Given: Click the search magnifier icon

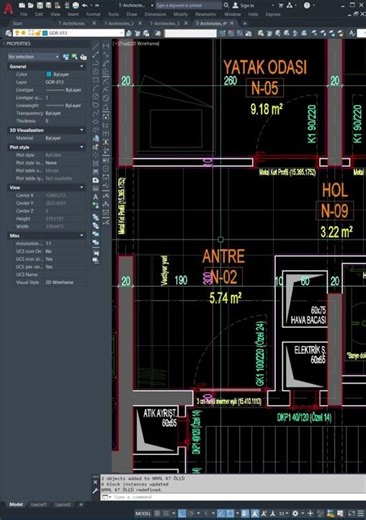Looking at the screenshot, I should click(x=226, y=5).
